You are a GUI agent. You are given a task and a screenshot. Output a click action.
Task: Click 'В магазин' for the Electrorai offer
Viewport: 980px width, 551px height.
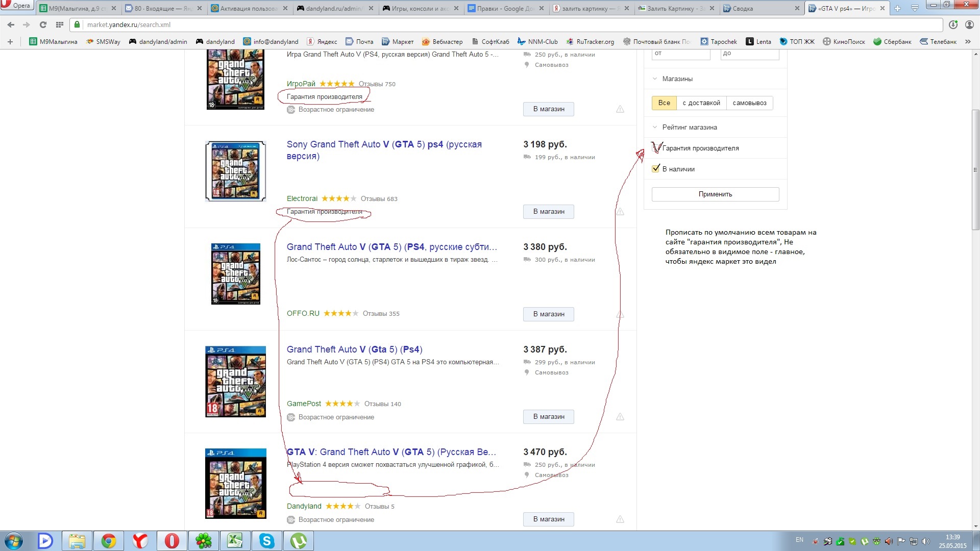(x=548, y=211)
